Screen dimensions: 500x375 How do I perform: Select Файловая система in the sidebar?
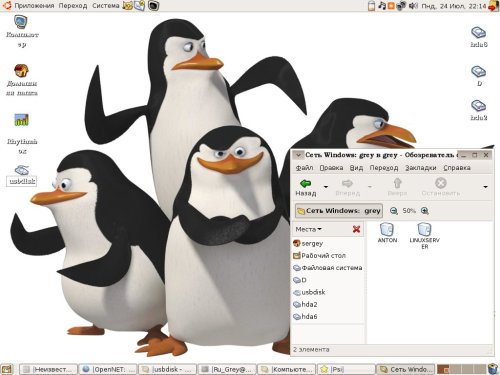328,268
